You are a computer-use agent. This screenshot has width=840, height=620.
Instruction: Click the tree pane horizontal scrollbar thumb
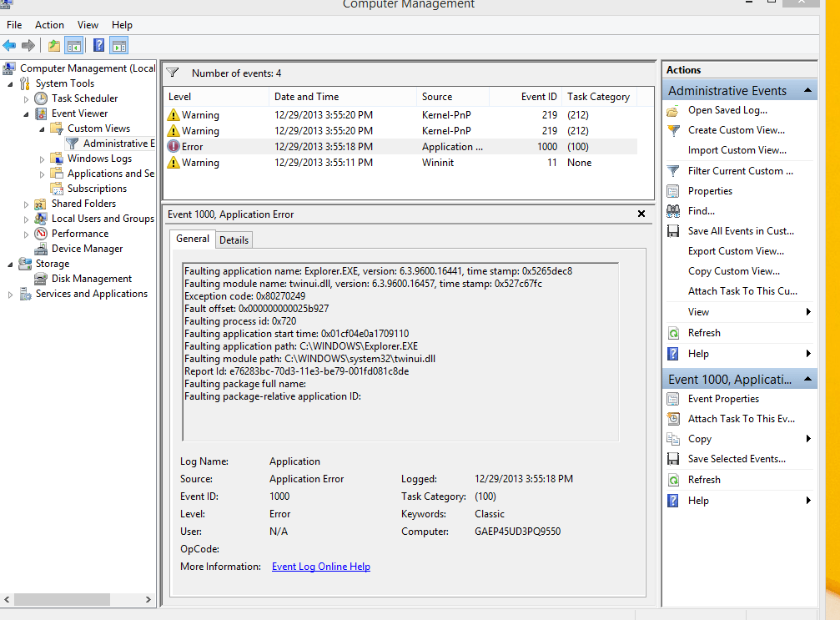coord(62,600)
